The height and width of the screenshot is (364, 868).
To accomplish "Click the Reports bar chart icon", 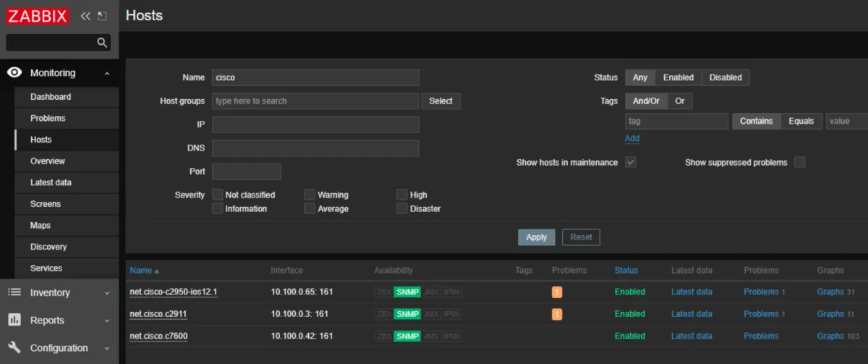I will tap(14, 320).
